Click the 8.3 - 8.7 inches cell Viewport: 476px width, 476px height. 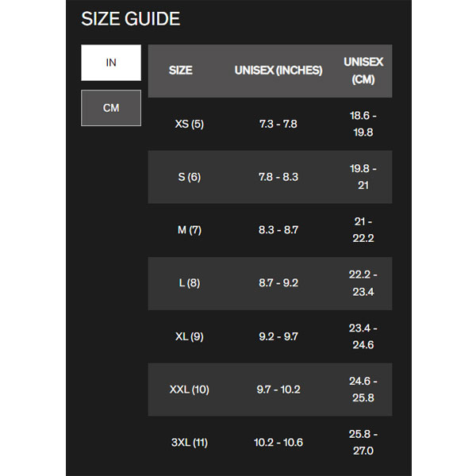point(278,230)
